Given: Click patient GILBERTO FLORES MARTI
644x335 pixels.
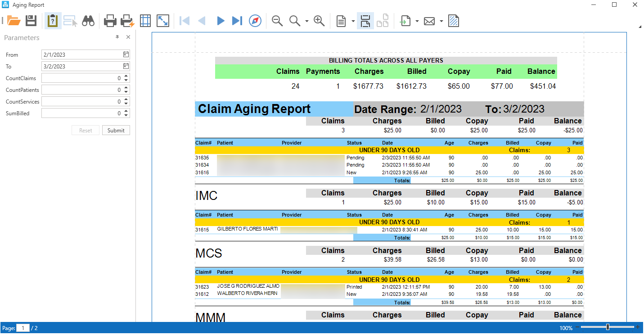Looking at the screenshot, I should (247, 229).
